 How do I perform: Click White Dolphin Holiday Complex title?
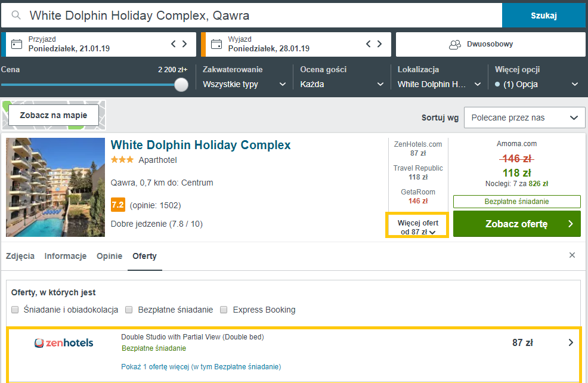tap(200, 145)
